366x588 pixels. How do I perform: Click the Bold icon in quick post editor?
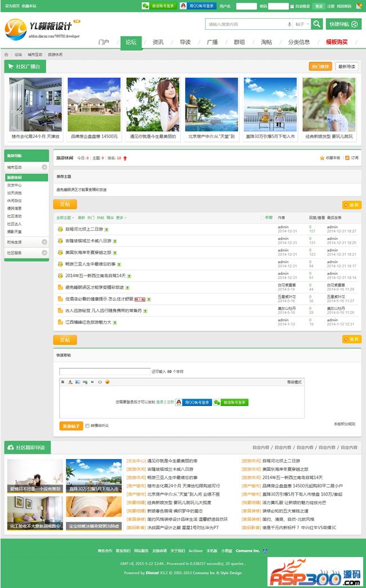pyautogui.click(x=63, y=382)
